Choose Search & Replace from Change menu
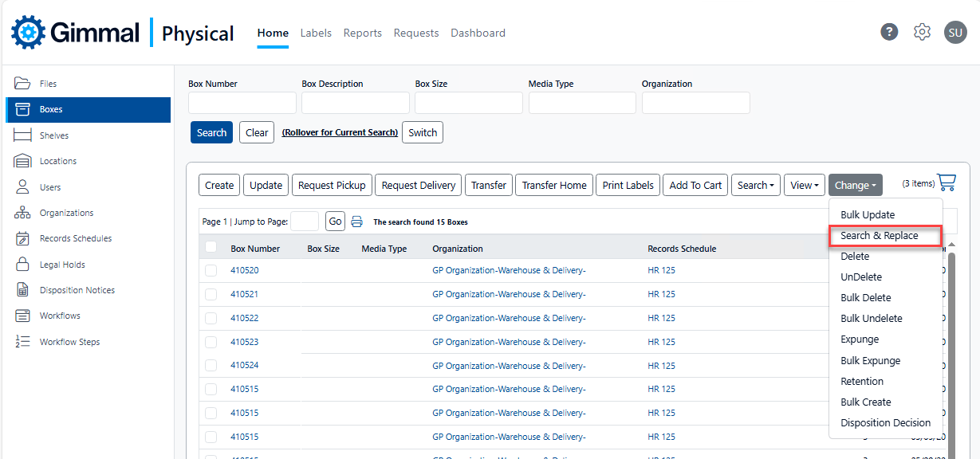The width and height of the screenshot is (980, 459). [x=879, y=236]
